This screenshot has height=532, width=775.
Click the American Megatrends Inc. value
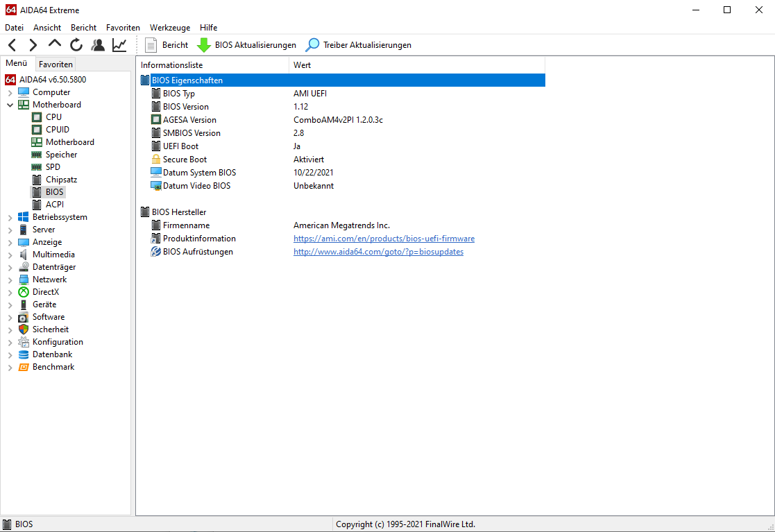pyautogui.click(x=341, y=225)
